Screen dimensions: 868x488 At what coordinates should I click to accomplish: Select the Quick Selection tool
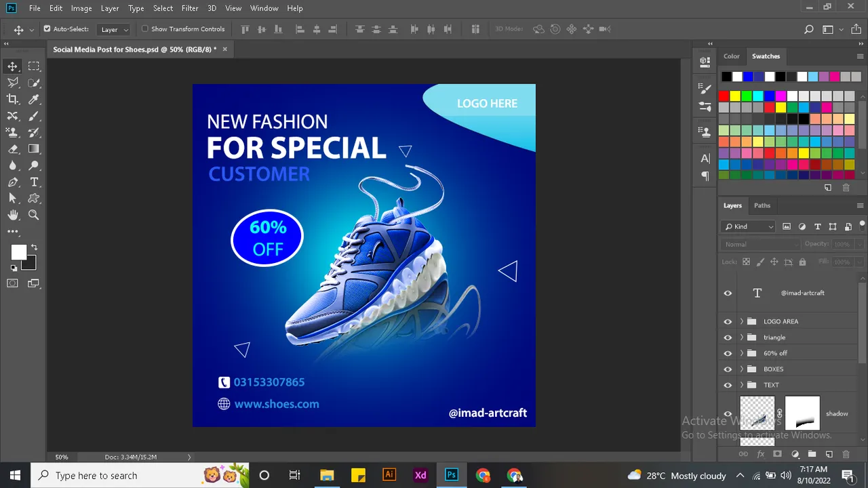[x=34, y=83]
